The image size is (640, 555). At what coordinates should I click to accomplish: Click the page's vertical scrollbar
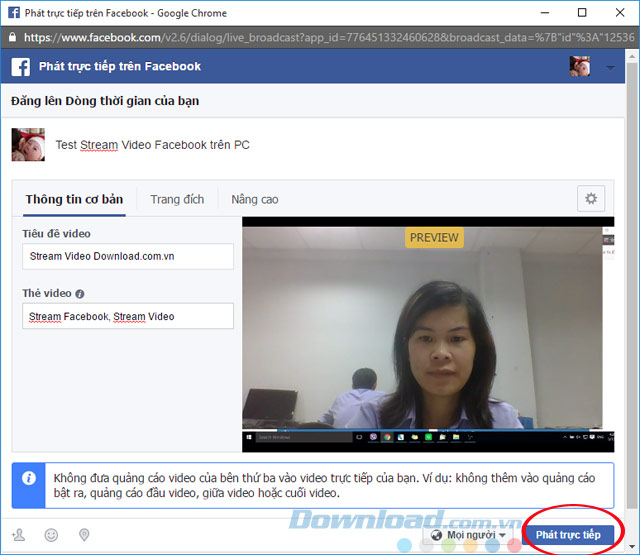(633, 300)
